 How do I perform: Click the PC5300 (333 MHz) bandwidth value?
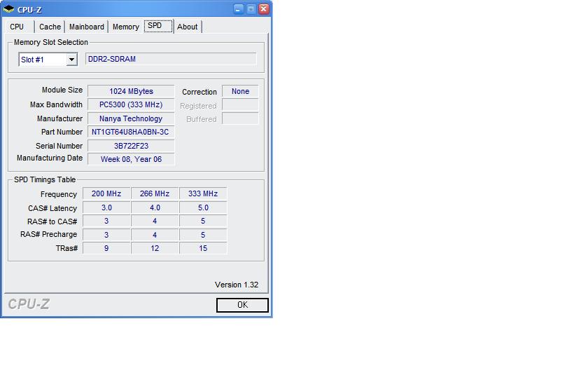131,104
